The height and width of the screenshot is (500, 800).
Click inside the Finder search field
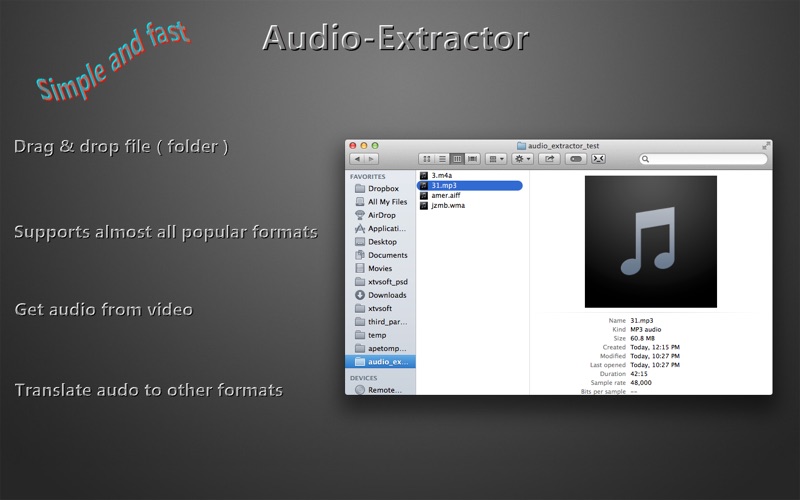coord(704,159)
